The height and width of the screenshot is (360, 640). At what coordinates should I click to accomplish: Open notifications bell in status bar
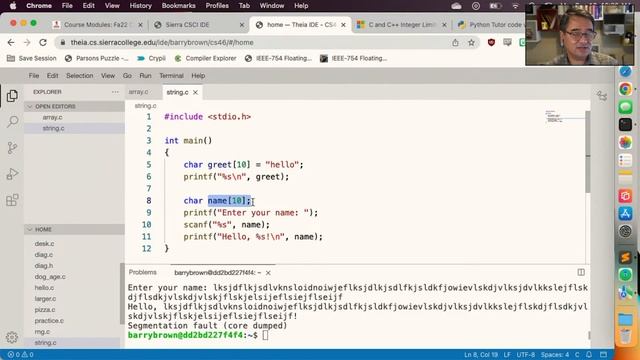coord(589,354)
